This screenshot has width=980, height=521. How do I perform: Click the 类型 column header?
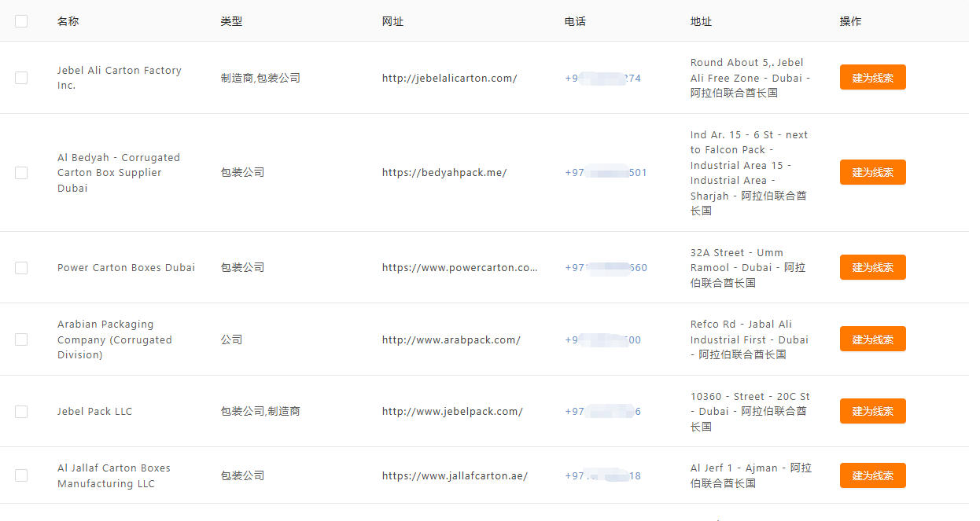tap(231, 21)
